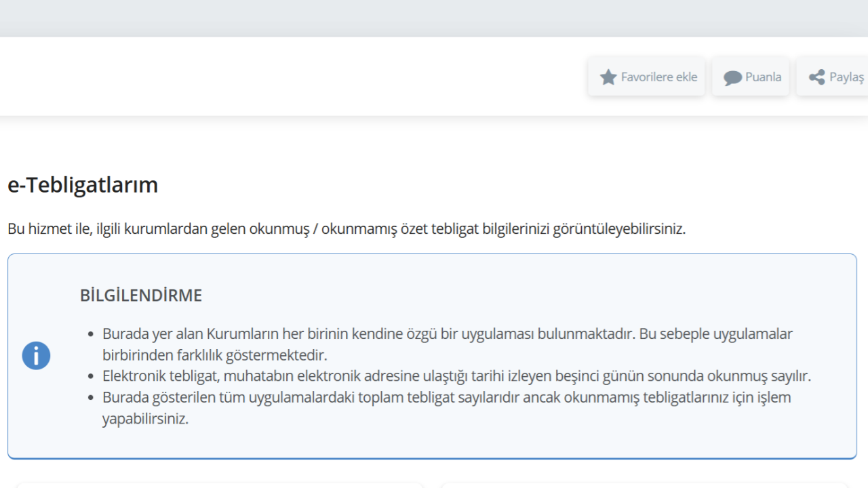Click the bullet text starting "Burada yer alan Kurumların"

tap(448, 334)
